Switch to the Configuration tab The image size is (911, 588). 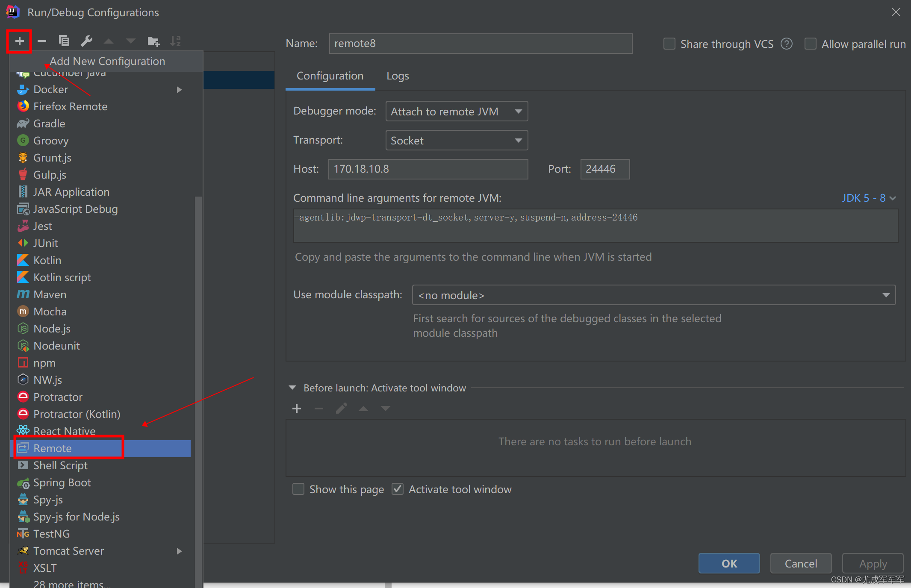pyautogui.click(x=330, y=76)
